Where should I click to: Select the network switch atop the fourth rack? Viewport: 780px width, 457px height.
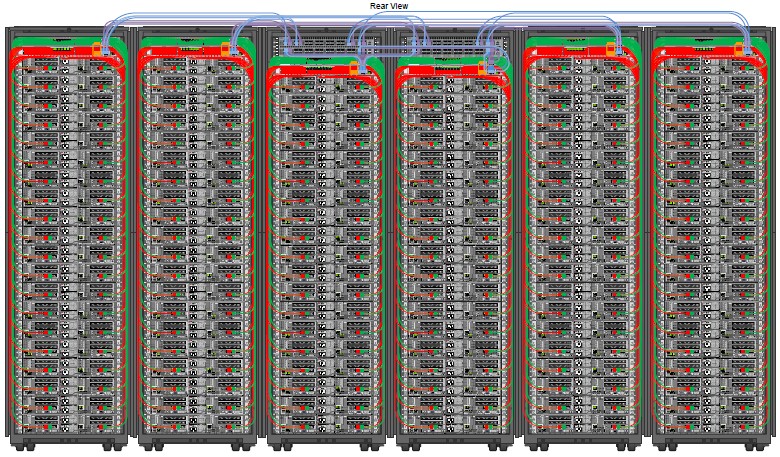point(453,45)
